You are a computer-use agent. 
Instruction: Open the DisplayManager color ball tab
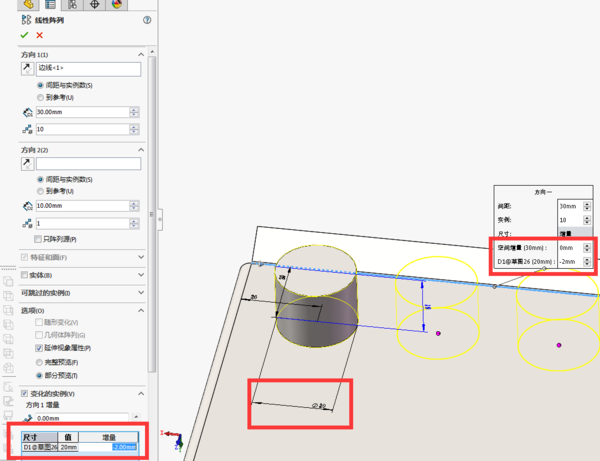pyautogui.click(x=117, y=5)
